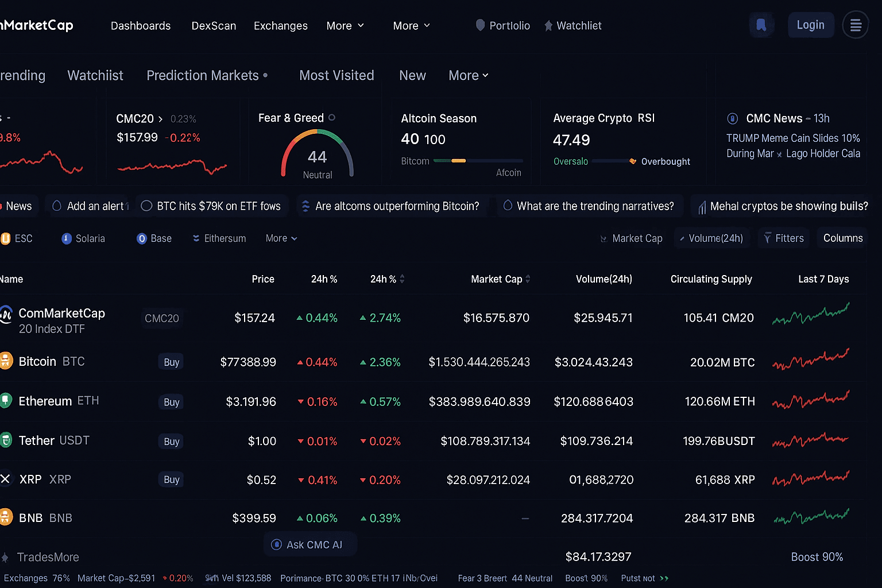This screenshot has width=882, height=588.
Task: Click the Fear & Greed info icon
Action: click(x=332, y=117)
